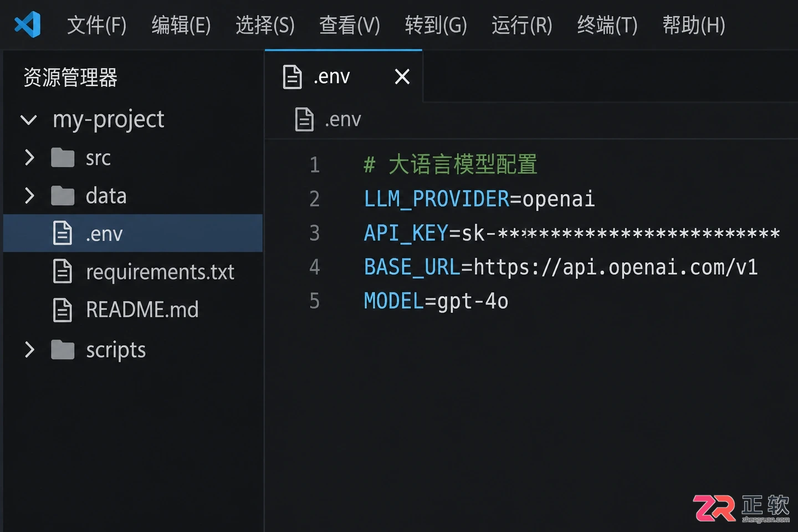Viewport: 798px width, 532px height.
Task: Click line number 3 in gutter
Action: [315, 233]
